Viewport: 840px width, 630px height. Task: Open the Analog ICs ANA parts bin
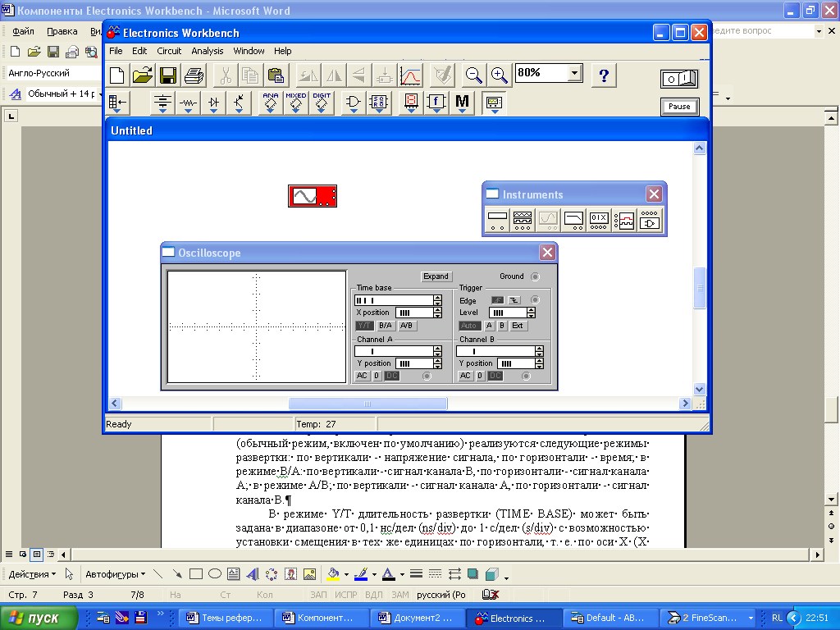(x=271, y=103)
